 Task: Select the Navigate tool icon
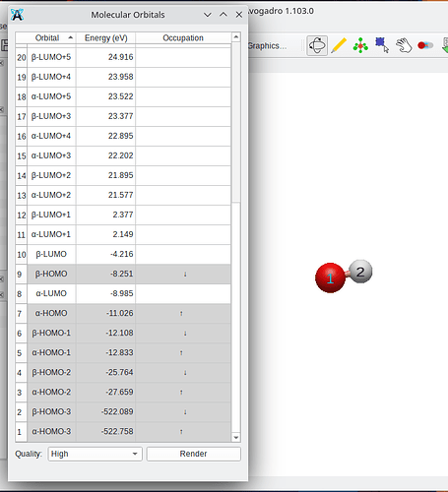click(x=317, y=45)
